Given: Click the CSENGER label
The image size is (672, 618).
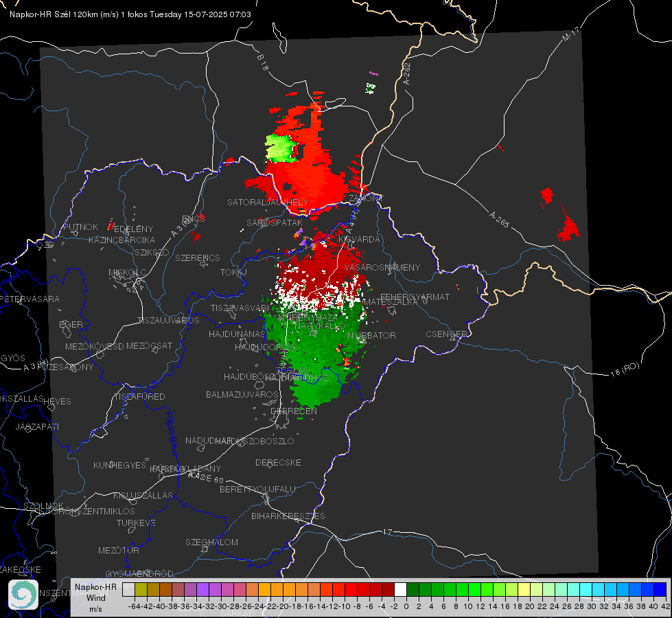Looking at the screenshot, I should 446,334.
